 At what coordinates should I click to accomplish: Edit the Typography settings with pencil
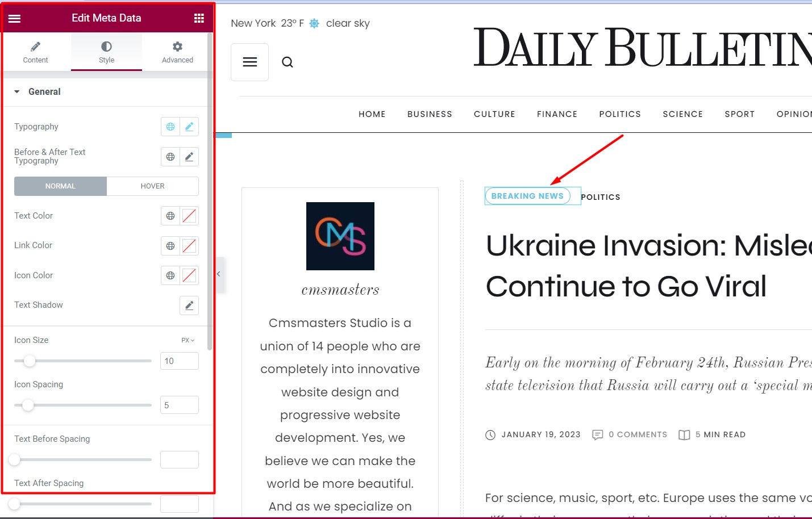pos(189,127)
